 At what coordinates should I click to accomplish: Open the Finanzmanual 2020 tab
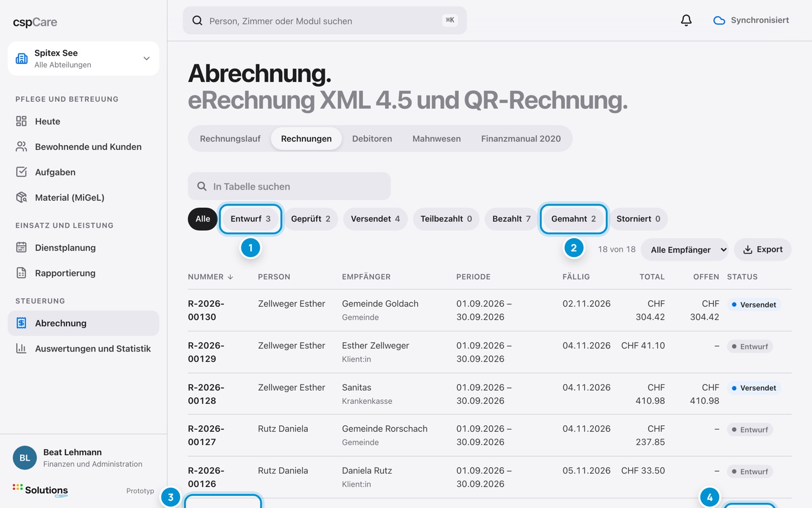pyautogui.click(x=521, y=139)
